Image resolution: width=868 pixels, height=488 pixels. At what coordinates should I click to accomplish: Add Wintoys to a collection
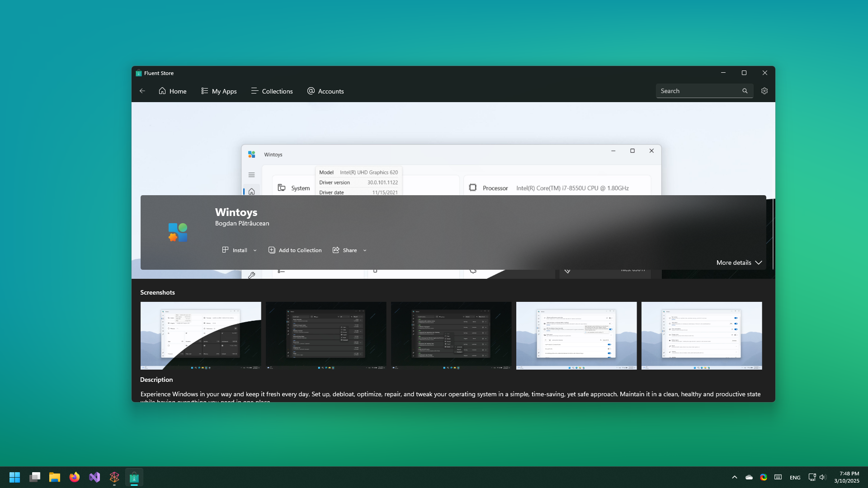click(295, 250)
